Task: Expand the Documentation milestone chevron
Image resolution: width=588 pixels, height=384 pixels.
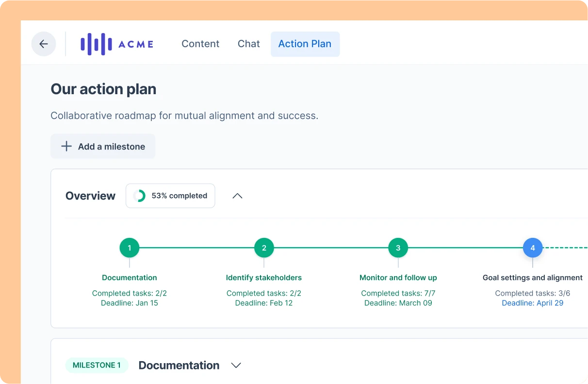Action: click(236, 366)
